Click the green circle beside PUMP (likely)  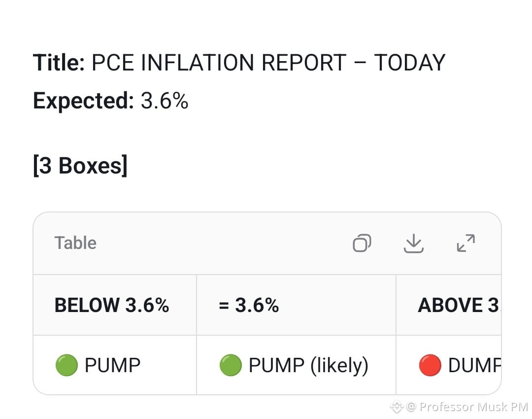pyautogui.click(x=231, y=365)
